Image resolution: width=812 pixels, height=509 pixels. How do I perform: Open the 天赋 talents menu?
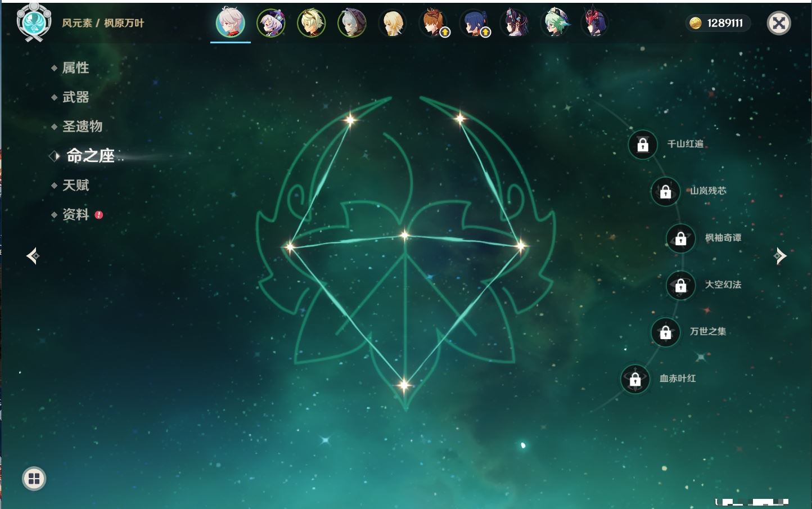[x=75, y=185]
